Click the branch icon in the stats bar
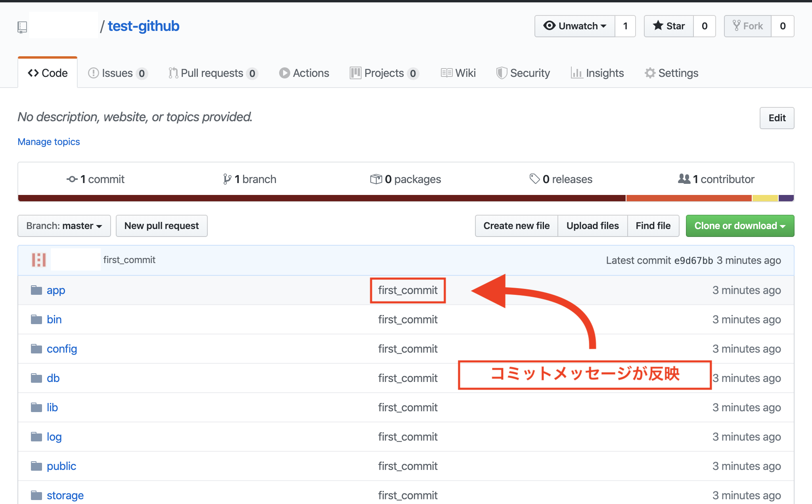 coord(227,179)
